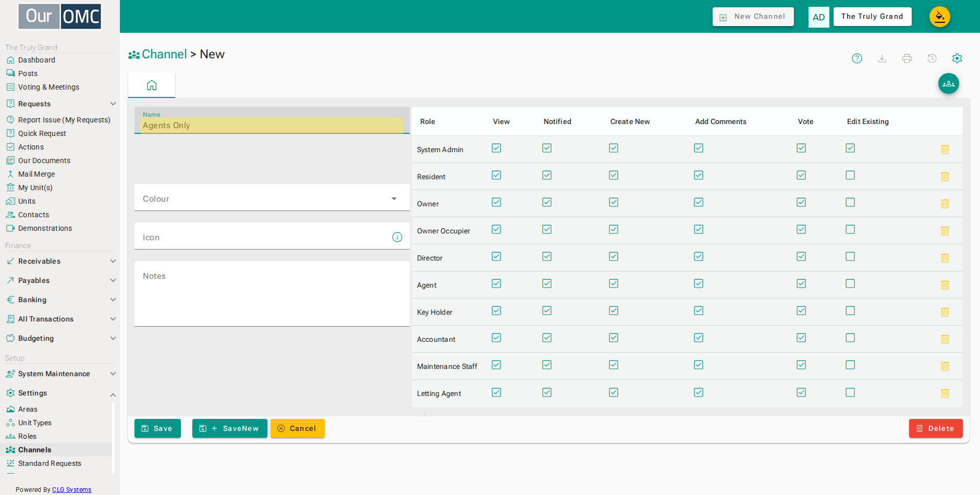
Task: Click the download icon in page toolbar
Action: coord(882,58)
